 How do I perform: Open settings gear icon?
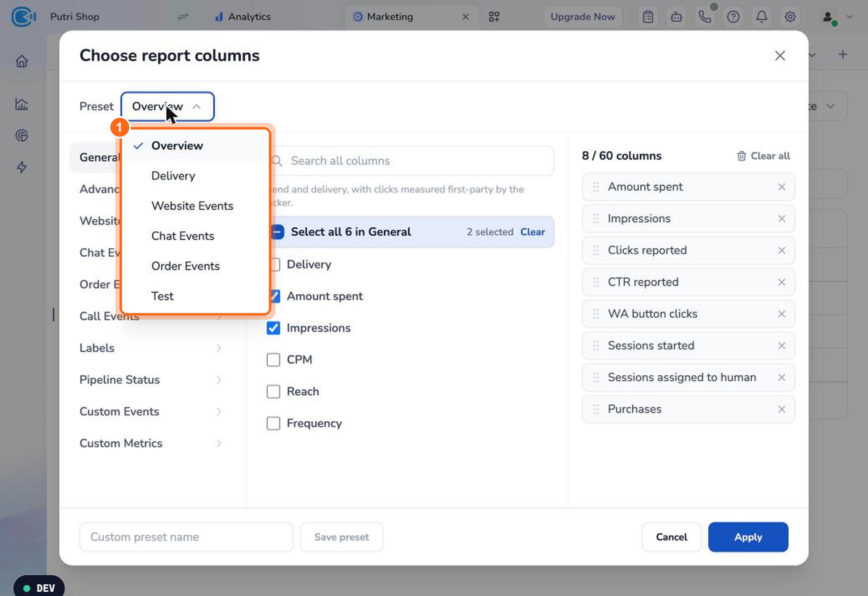click(790, 17)
